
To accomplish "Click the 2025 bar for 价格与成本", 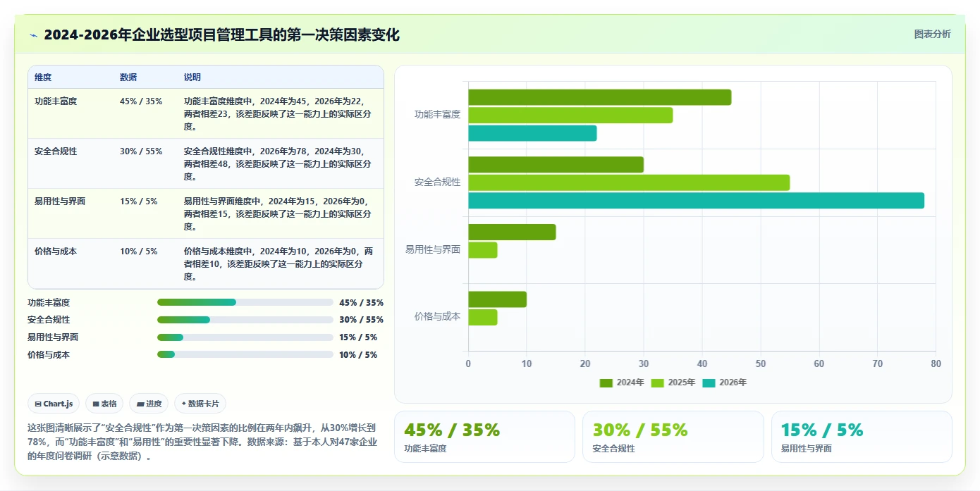I will [482, 317].
